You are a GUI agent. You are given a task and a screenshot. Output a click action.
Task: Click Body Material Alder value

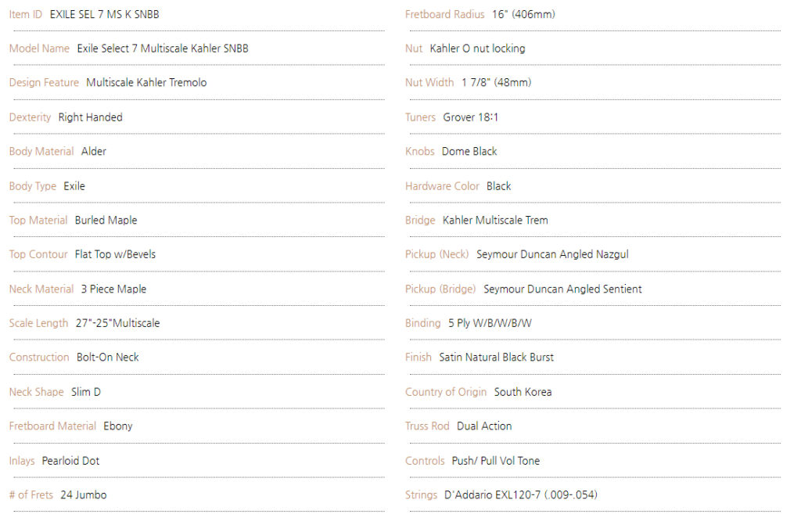point(94,151)
